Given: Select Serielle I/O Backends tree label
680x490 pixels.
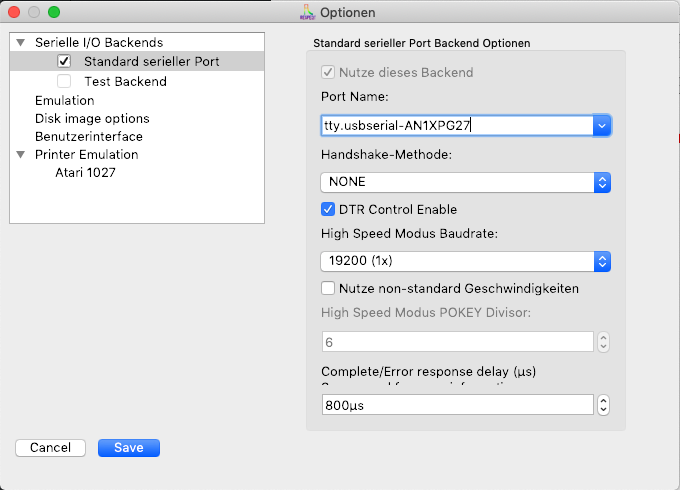Looking at the screenshot, I should (x=99, y=42).
